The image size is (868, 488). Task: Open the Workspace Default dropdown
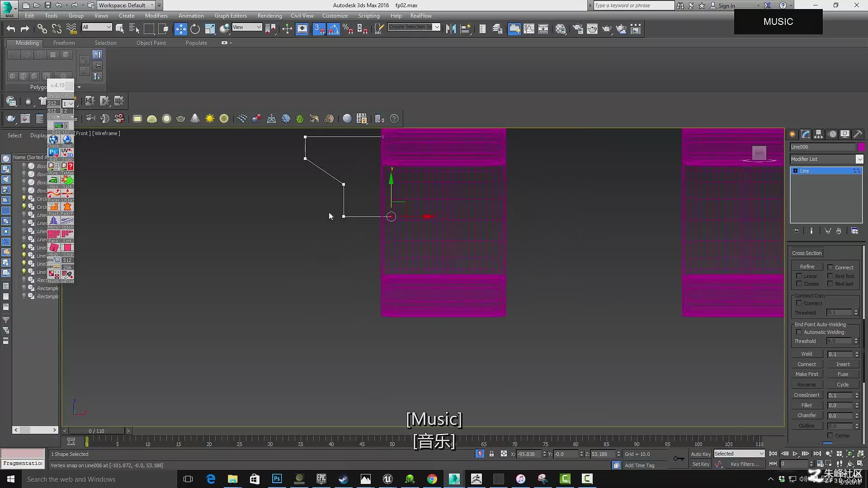coord(126,5)
